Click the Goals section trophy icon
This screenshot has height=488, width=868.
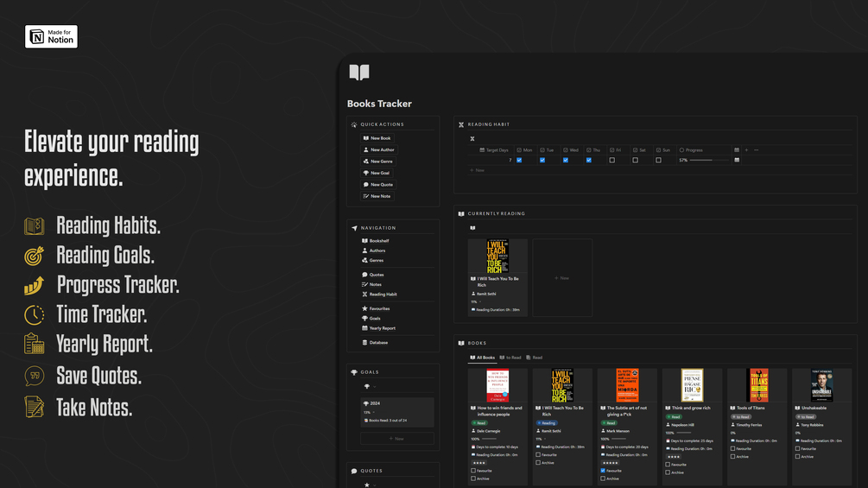354,372
